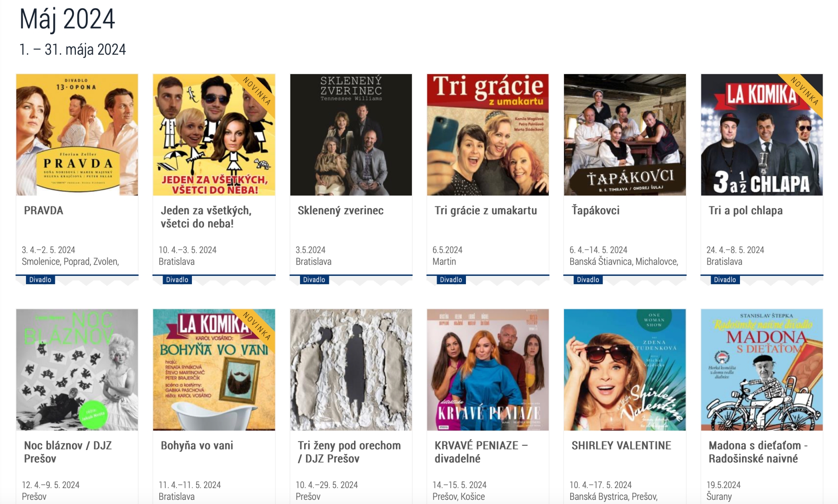Select the Shirley Valentine poster image

pyautogui.click(x=625, y=370)
